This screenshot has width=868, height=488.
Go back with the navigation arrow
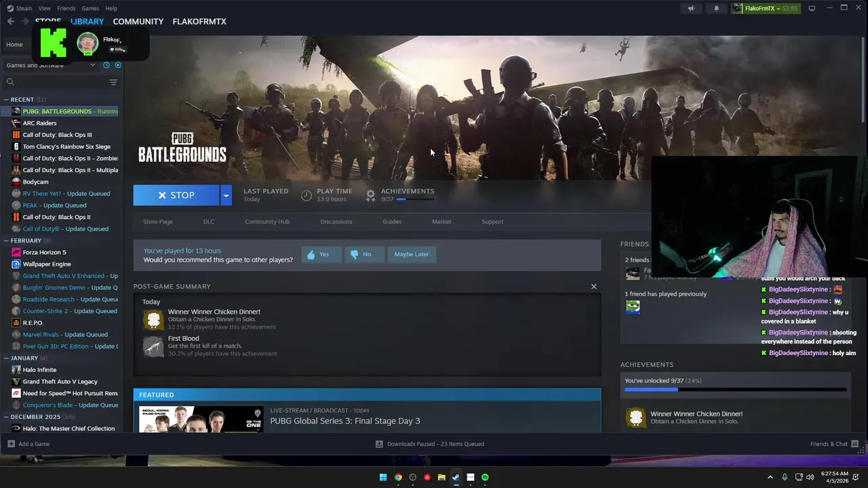point(11,22)
